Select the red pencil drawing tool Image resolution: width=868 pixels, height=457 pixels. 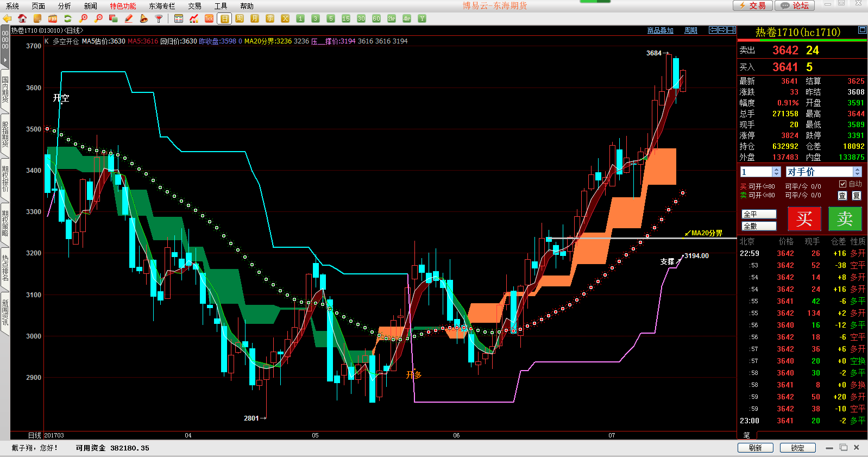point(129,18)
